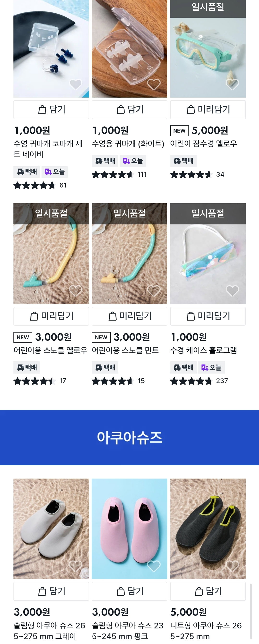Favorite the navy earplug noseclip set
This screenshot has height=644, width=259.
[76, 84]
